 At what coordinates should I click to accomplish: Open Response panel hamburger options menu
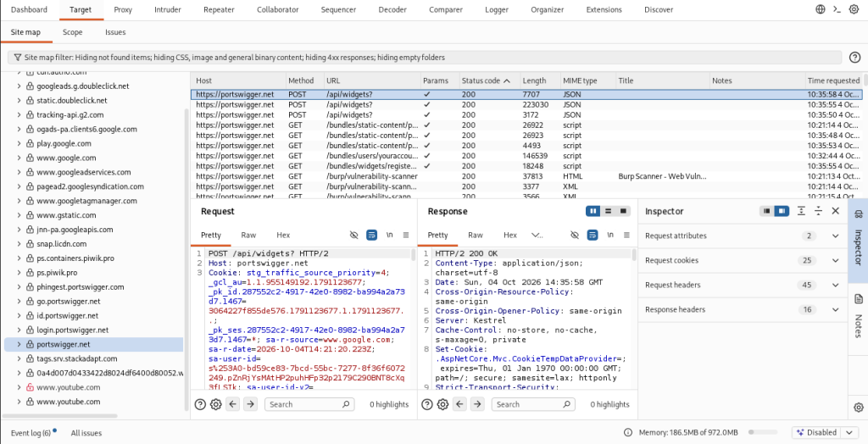(x=626, y=235)
